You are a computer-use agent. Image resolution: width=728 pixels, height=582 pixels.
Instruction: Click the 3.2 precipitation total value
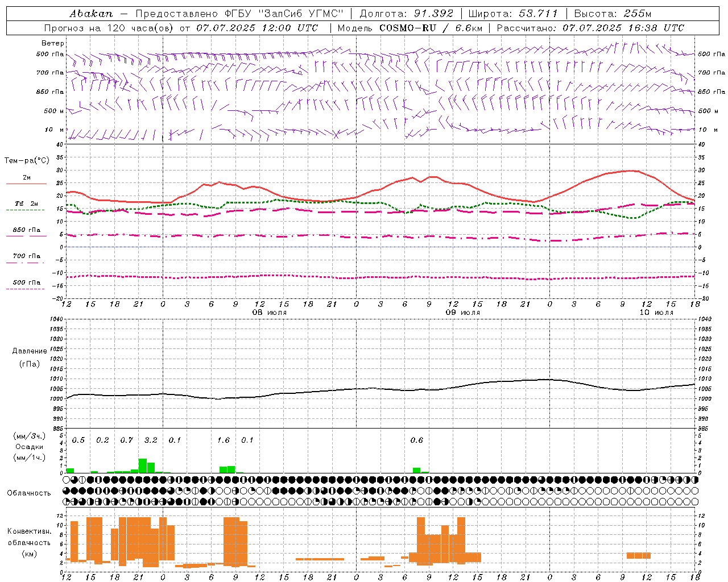click(151, 440)
